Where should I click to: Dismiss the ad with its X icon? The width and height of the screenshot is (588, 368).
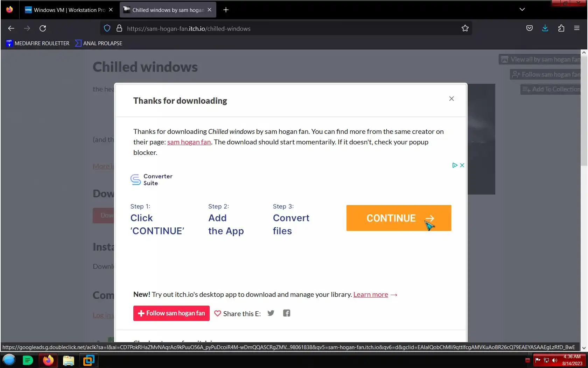pos(462,165)
